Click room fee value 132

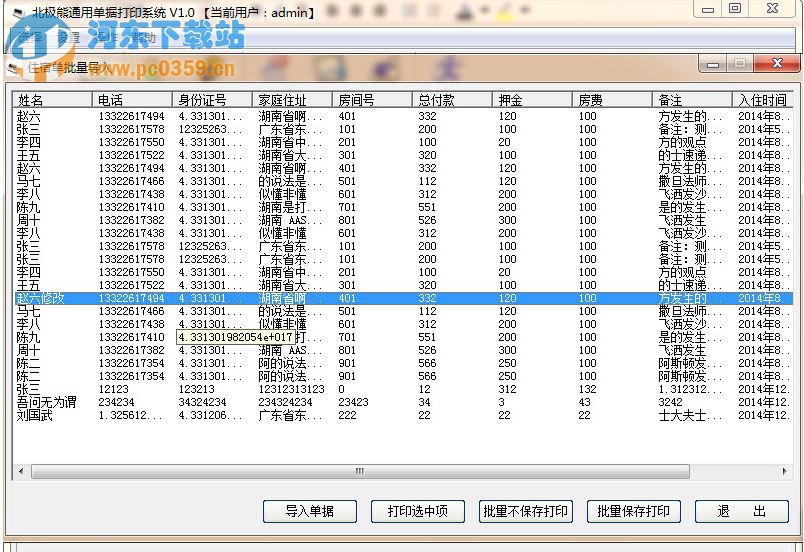pyautogui.click(x=588, y=390)
